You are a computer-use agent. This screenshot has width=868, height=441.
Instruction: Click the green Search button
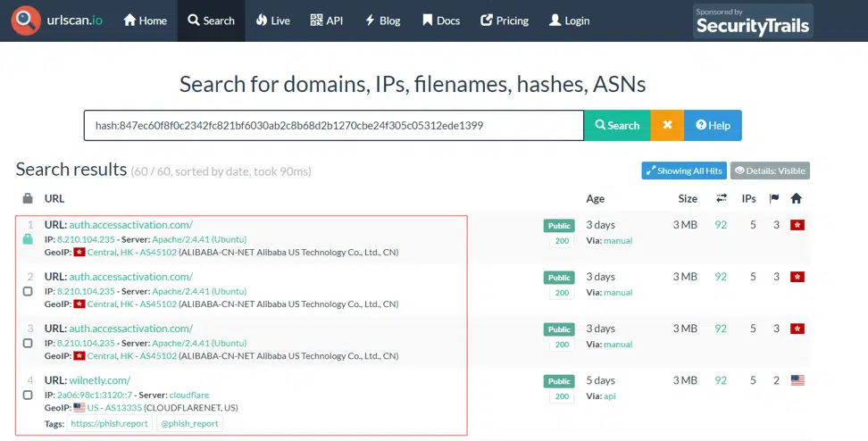tap(617, 126)
